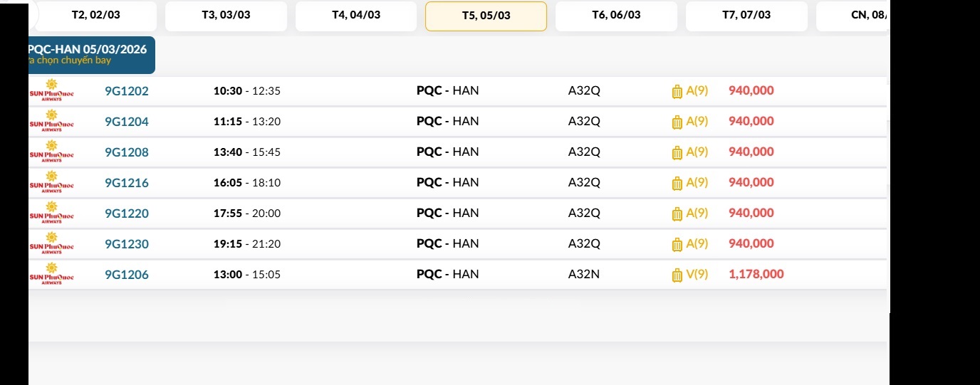Click the airline logo on the 9G1206 row
Image resolution: width=980 pixels, height=385 pixels.
51,274
